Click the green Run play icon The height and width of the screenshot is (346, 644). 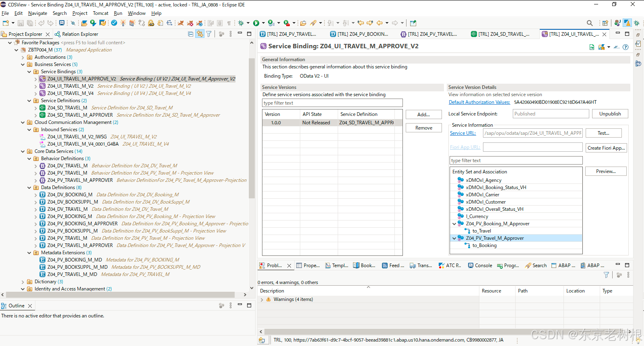tap(256, 23)
